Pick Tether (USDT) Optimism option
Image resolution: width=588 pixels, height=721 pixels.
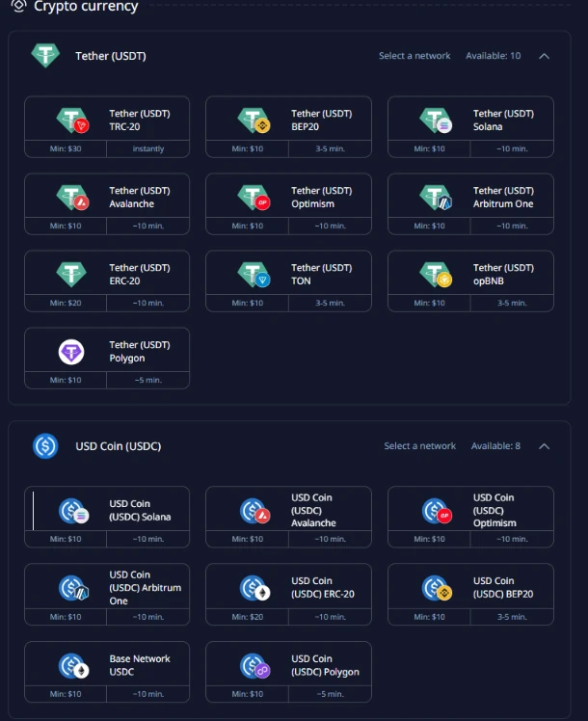pyautogui.click(x=288, y=204)
